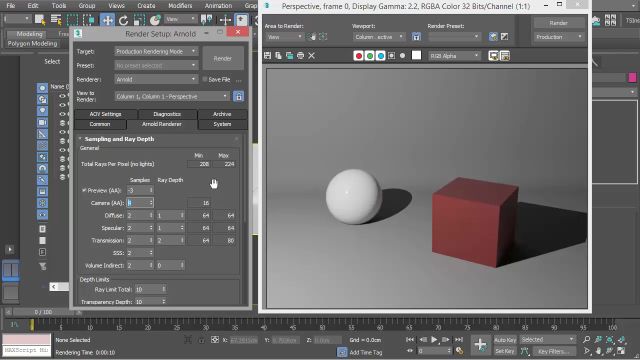Image resolution: width=640 pixels, height=360 pixels.
Task: Open the Renderer dropdown showing Arnold
Action: 156,79
